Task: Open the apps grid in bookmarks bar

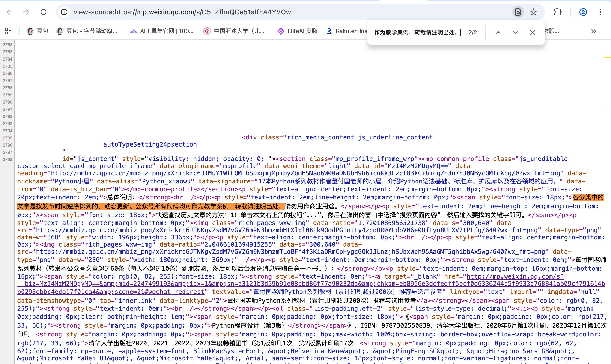Action: 8,31
